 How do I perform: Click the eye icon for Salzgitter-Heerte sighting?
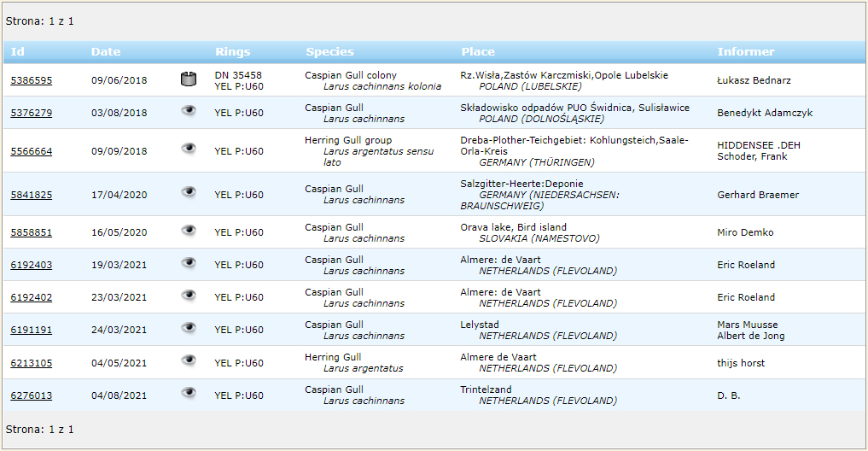189,192
